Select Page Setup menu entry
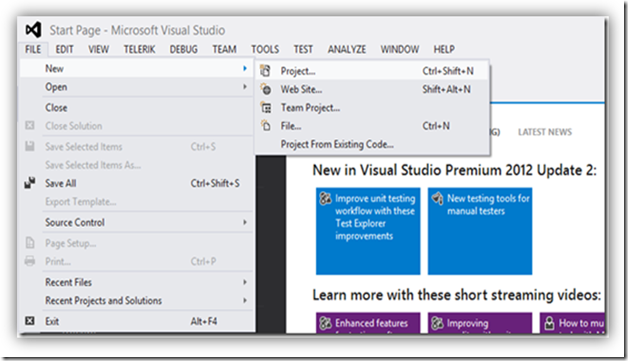Viewport: 628px width, 361px height. point(137,243)
